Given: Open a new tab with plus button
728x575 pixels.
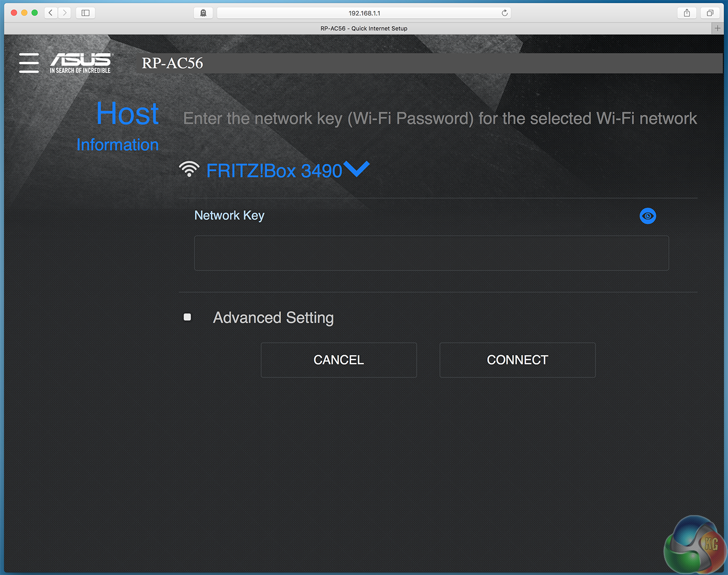Looking at the screenshot, I should coord(717,28).
